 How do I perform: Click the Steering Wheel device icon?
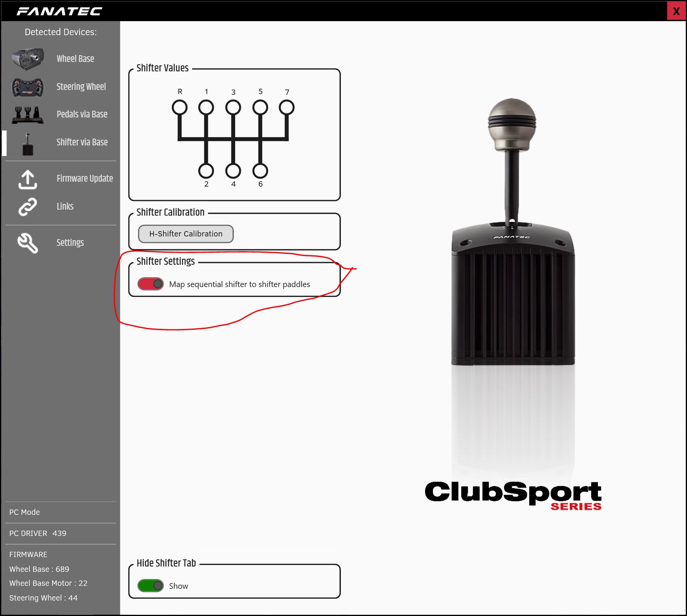(x=28, y=87)
